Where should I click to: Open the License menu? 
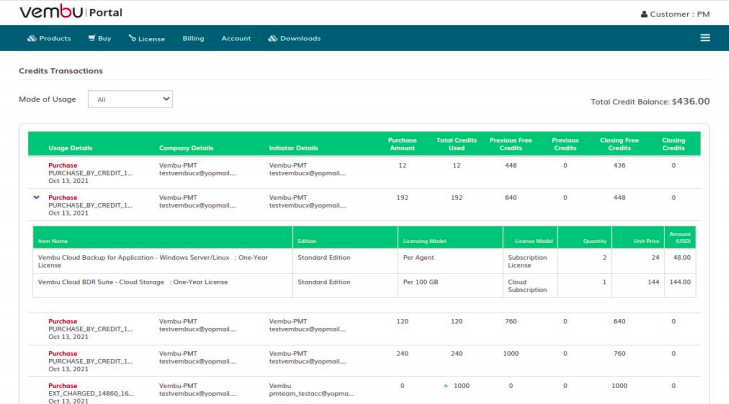point(146,39)
